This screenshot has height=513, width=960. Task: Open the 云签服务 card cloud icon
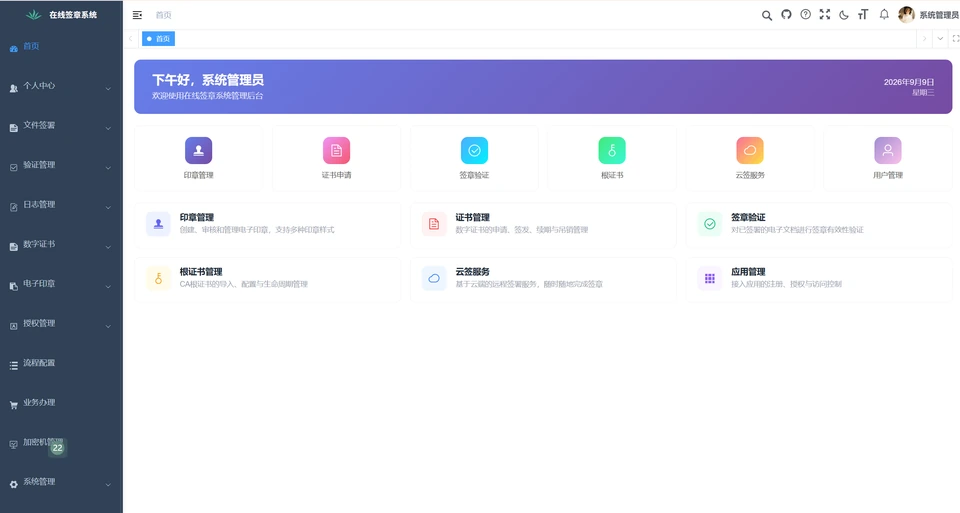[x=433, y=279]
